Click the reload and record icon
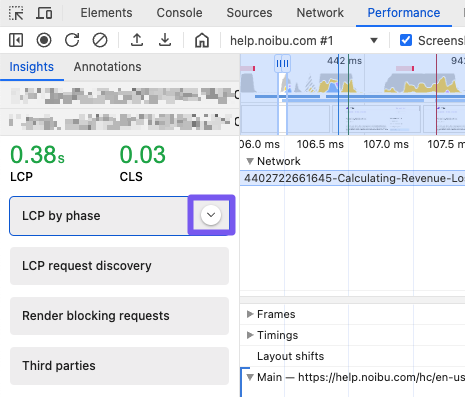Viewport: 465px width, 397px height. pos(72,40)
